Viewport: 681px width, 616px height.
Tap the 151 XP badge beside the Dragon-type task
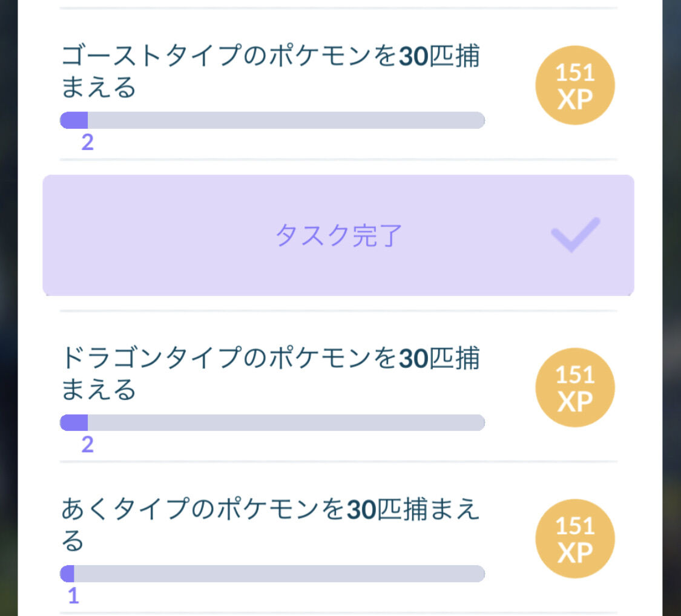click(574, 387)
